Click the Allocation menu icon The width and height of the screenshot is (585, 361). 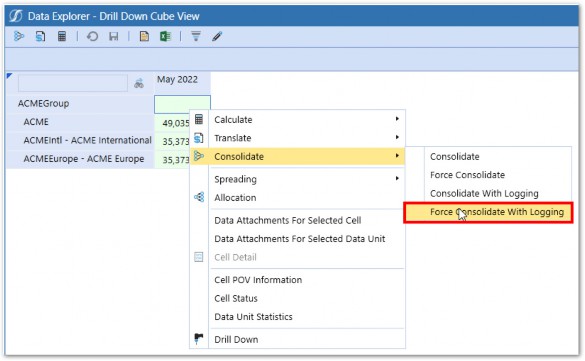199,197
